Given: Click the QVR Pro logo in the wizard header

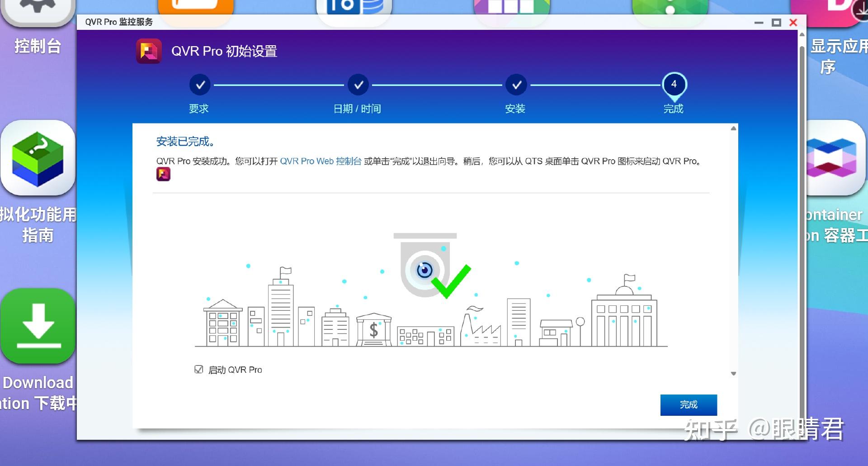Looking at the screenshot, I should coord(148,51).
